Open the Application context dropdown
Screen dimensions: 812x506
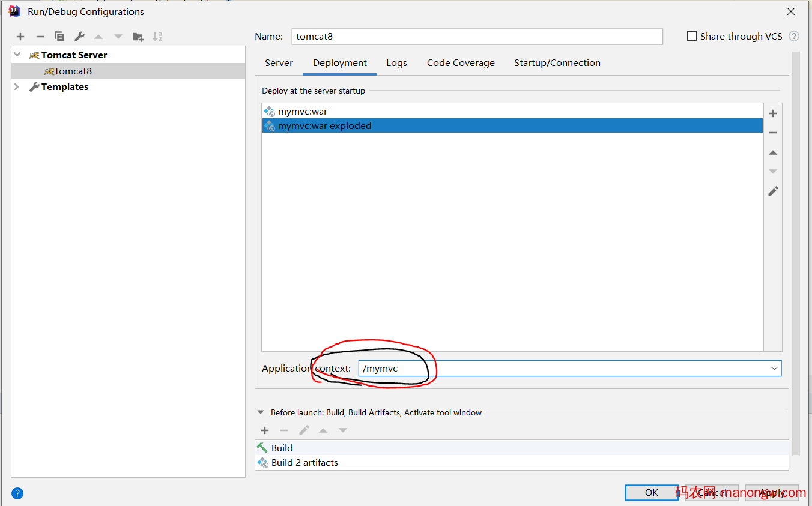pos(774,368)
